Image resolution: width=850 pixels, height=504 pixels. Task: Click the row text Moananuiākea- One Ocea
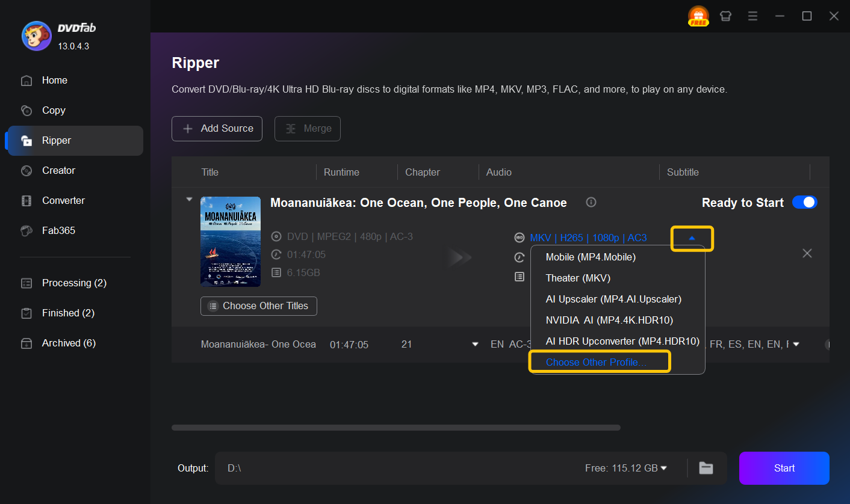tap(258, 345)
